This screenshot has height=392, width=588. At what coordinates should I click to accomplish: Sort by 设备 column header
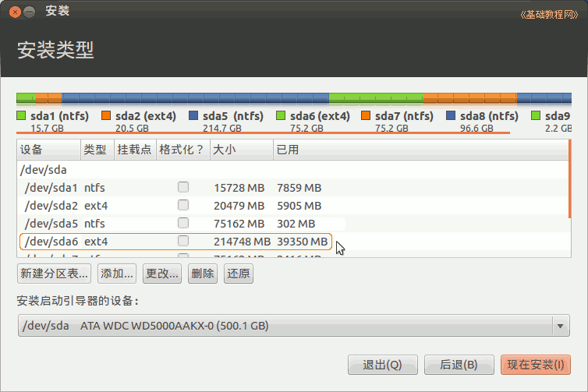[49, 150]
